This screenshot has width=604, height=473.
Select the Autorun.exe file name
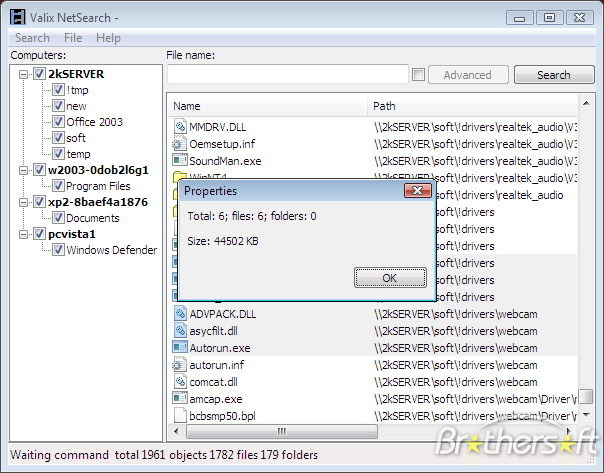coord(220,348)
